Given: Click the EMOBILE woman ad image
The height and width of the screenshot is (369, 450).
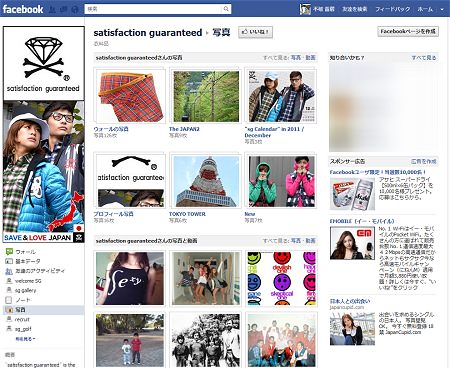Looking at the screenshot, I should (352, 243).
